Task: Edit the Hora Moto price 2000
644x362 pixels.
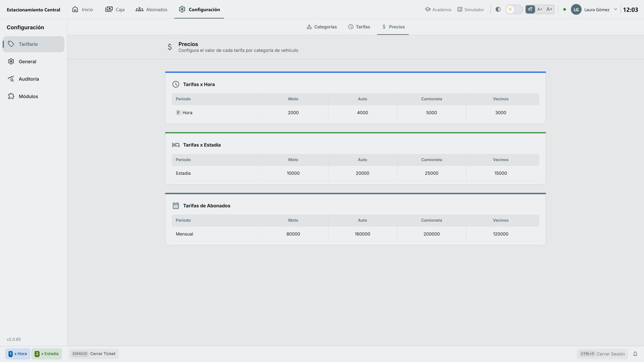Action: [293, 113]
